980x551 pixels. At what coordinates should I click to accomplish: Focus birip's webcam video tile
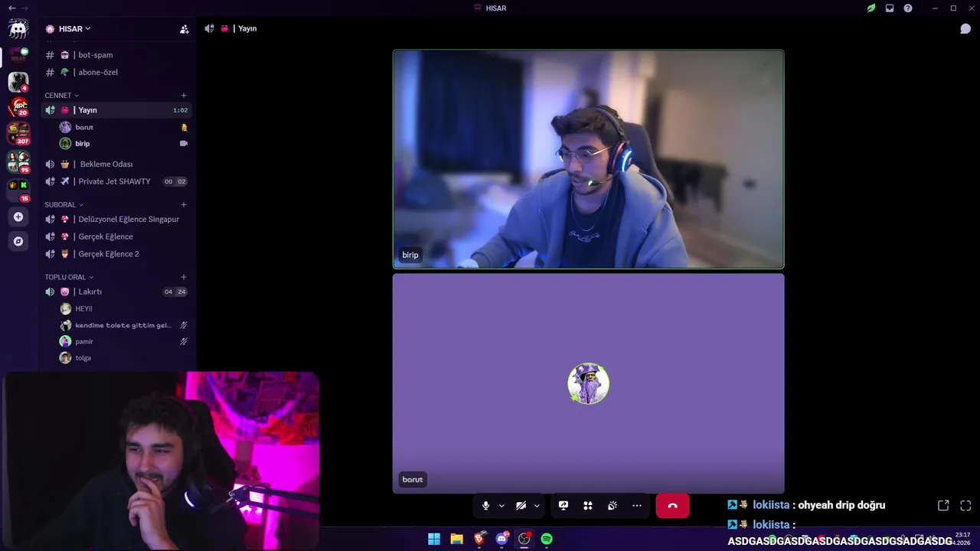click(588, 159)
